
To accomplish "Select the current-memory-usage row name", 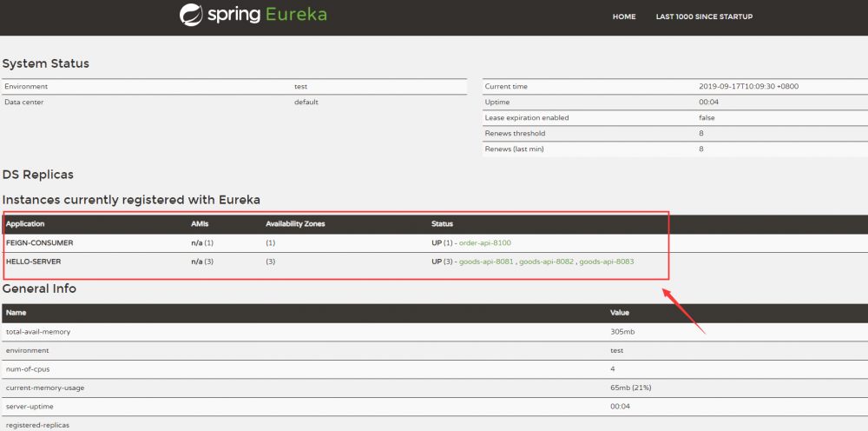I will click(45, 388).
